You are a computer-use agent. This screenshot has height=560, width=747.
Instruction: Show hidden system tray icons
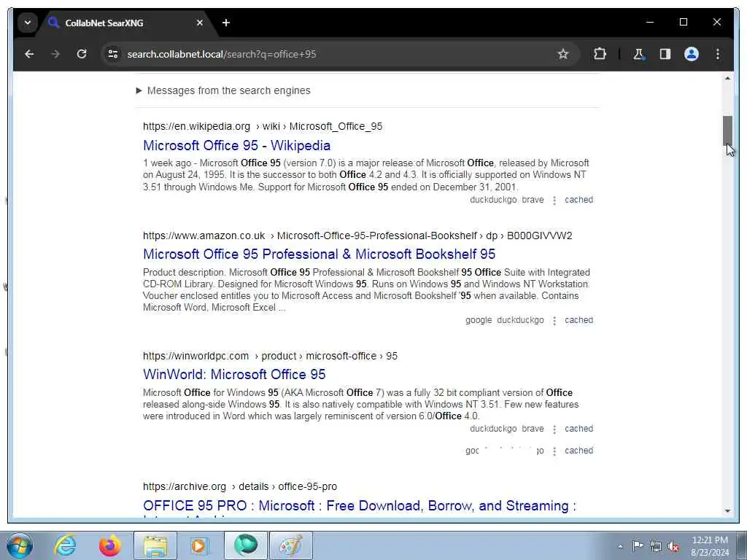click(x=620, y=547)
